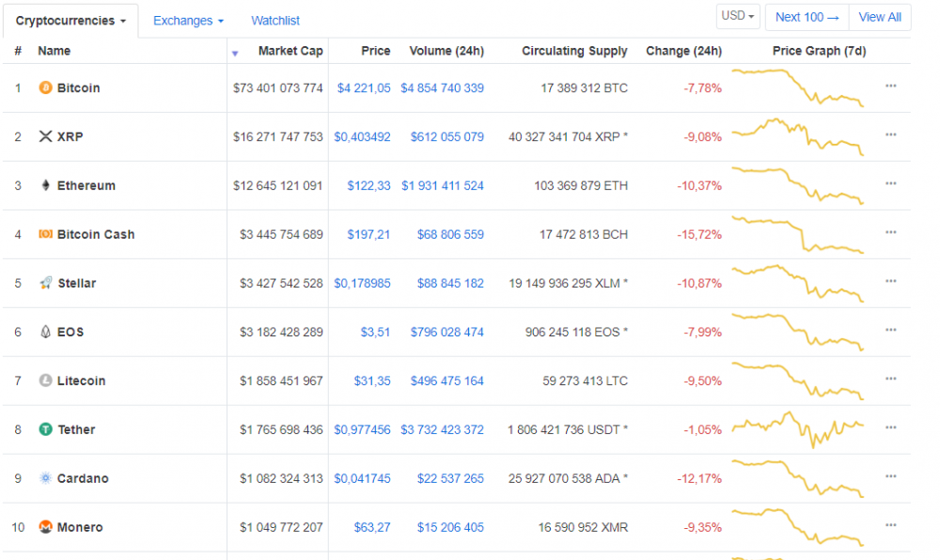Open Bitcoin Cash 7-day price graph
Viewport: 940px width, 560px height.
point(798,234)
